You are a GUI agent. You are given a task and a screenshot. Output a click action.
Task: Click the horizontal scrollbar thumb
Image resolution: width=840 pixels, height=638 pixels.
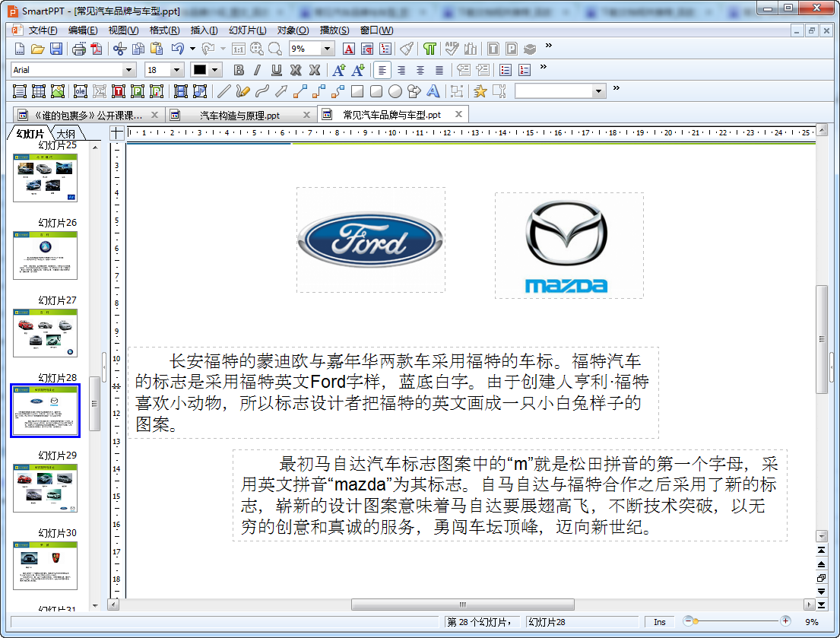tap(463, 605)
